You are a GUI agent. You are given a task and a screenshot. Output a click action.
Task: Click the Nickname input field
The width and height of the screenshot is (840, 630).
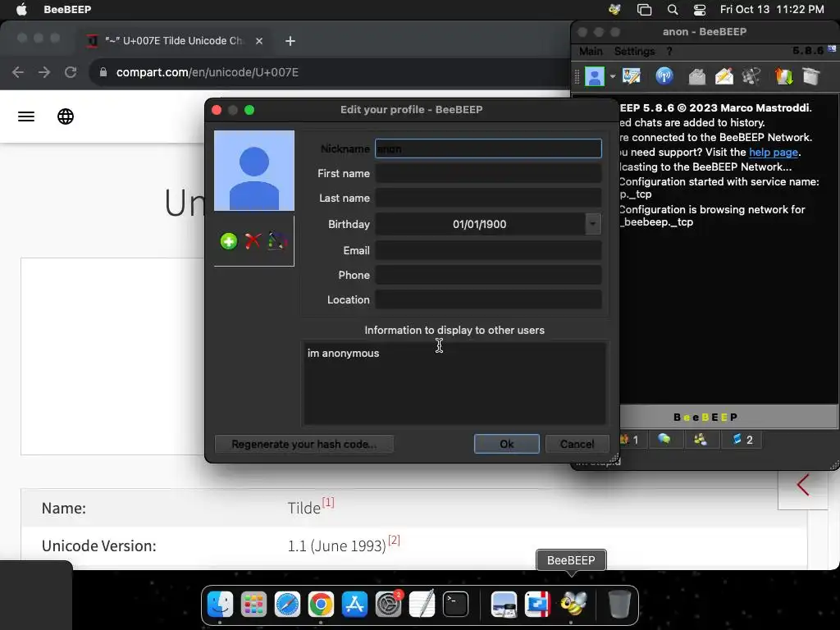488,149
